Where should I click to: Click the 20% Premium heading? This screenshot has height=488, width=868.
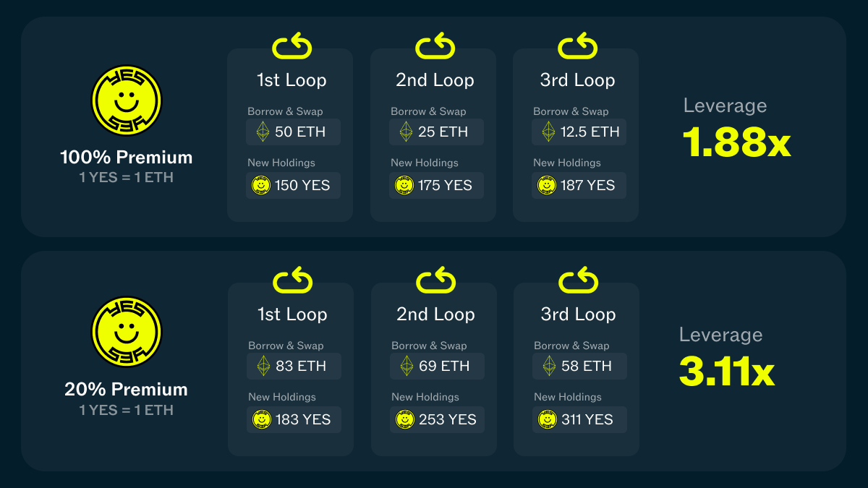(x=127, y=390)
